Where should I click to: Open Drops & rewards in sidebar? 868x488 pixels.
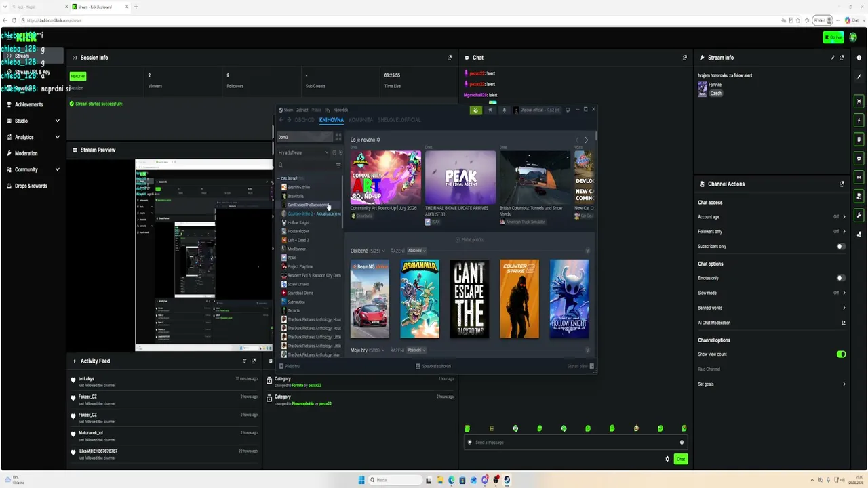[x=33, y=186]
